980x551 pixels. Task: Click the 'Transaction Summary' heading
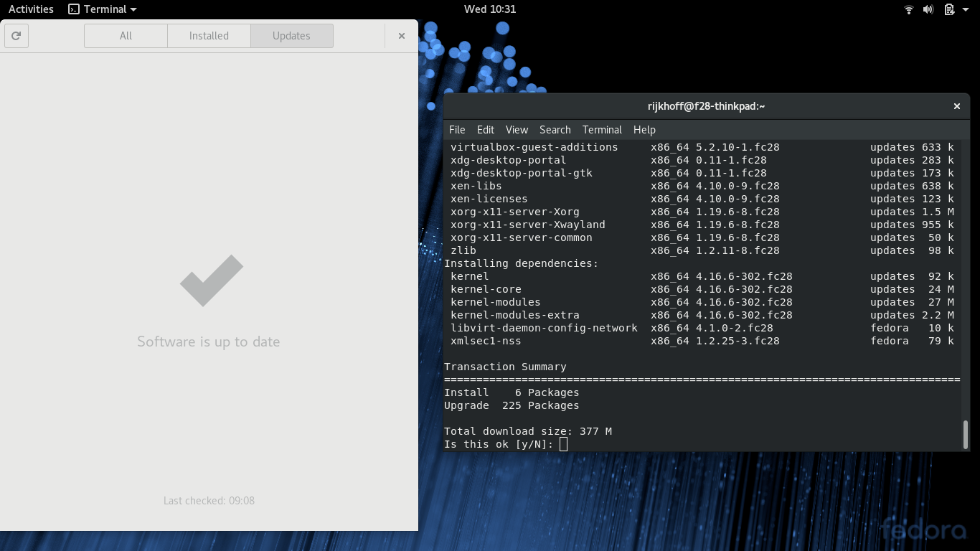505,367
